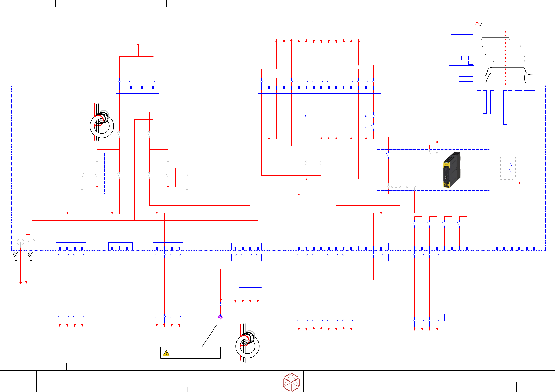Click the largest blue rectangle below timing chart

[x=529, y=108]
